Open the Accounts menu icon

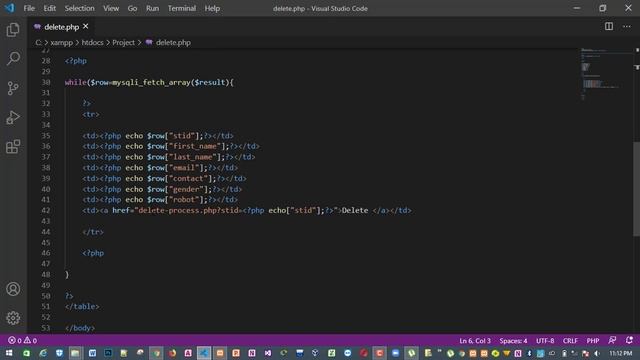click(x=13, y=289)
